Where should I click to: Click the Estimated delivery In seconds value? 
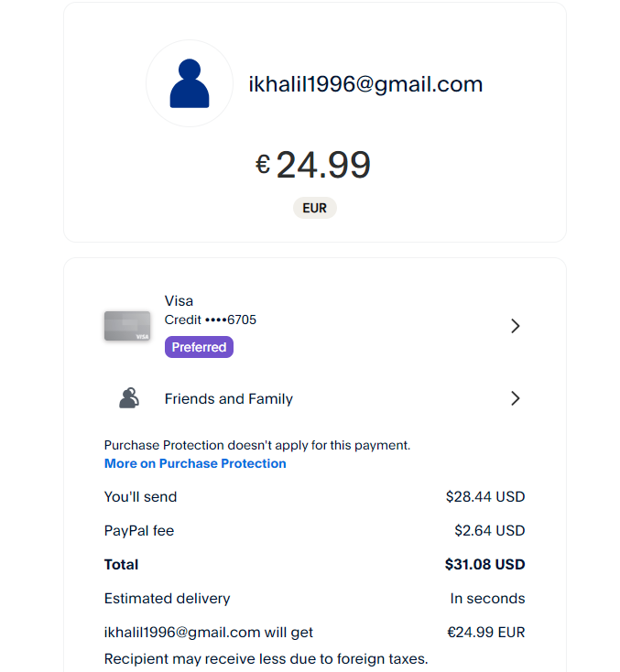(x=487, y=599)
